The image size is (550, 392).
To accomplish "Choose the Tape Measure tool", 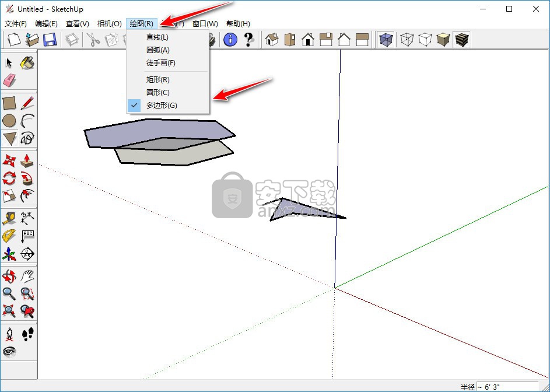I will pos(9,218).
